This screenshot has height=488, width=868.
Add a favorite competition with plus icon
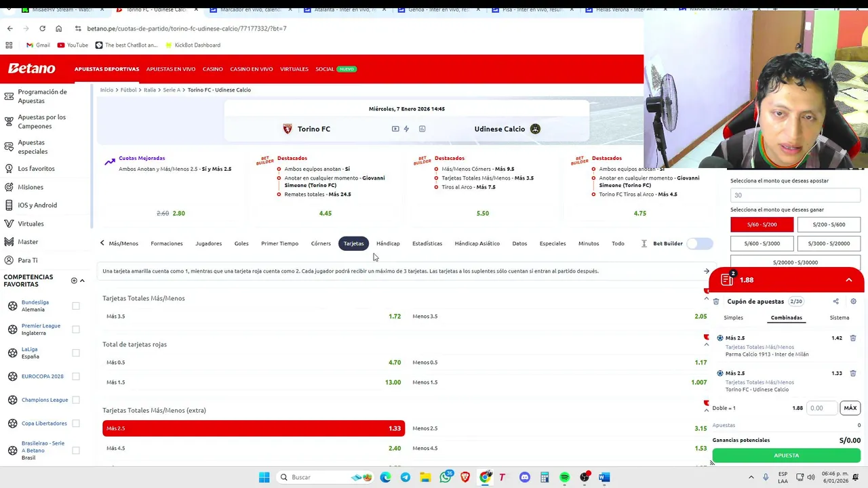coord(74,281)
